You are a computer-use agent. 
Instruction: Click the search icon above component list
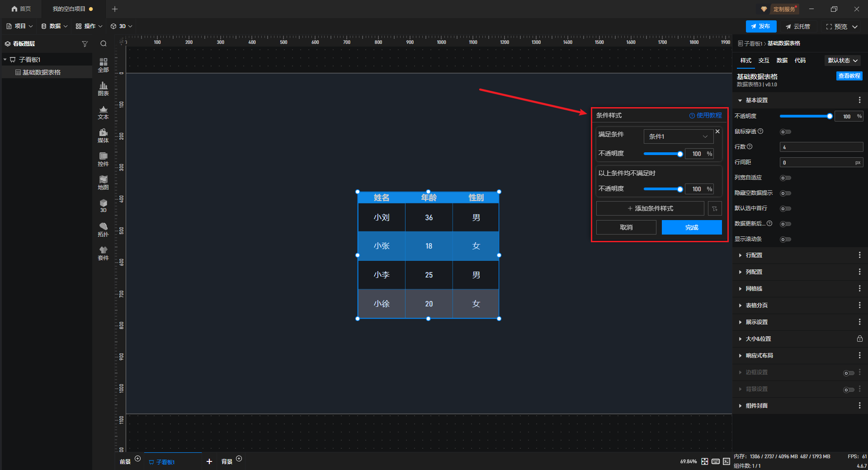click(x=104, y=44)
